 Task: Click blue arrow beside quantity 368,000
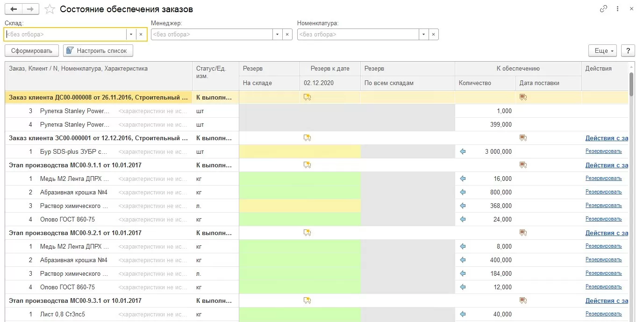(x=463, y=206)
